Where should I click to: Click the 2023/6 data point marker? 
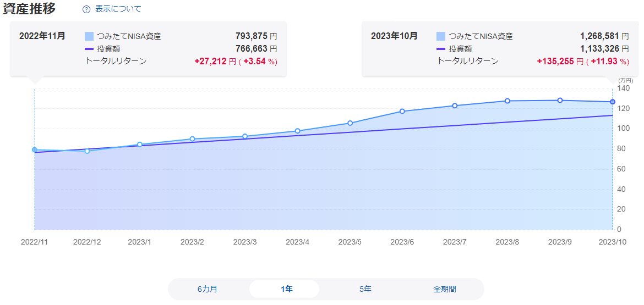point(402,111)
